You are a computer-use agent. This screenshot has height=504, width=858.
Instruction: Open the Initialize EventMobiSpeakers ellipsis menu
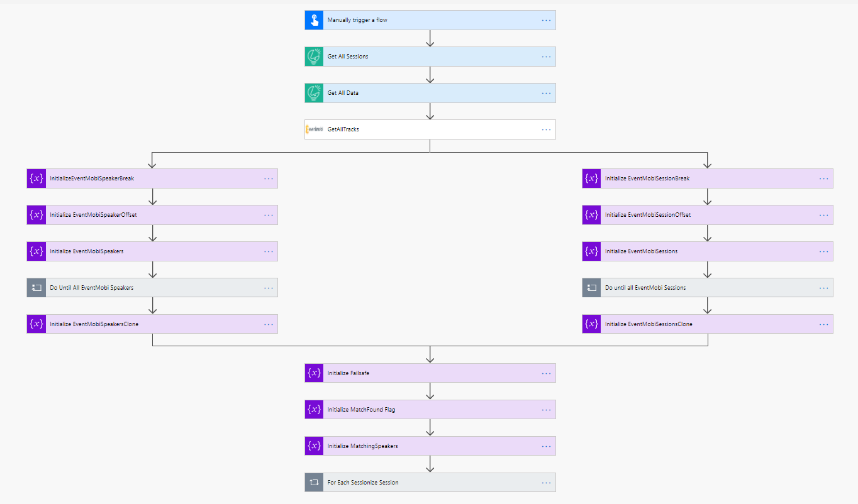(x=269, y=251)
